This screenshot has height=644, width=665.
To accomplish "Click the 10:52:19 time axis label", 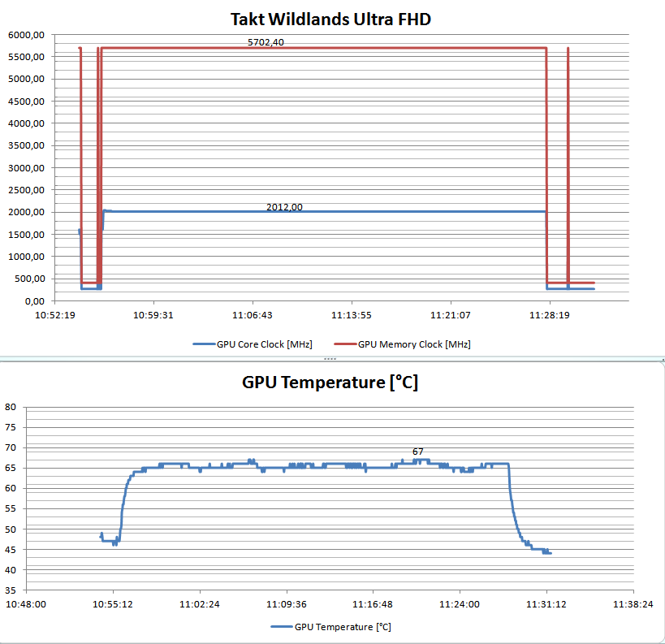I will click(x=55, y=315).
